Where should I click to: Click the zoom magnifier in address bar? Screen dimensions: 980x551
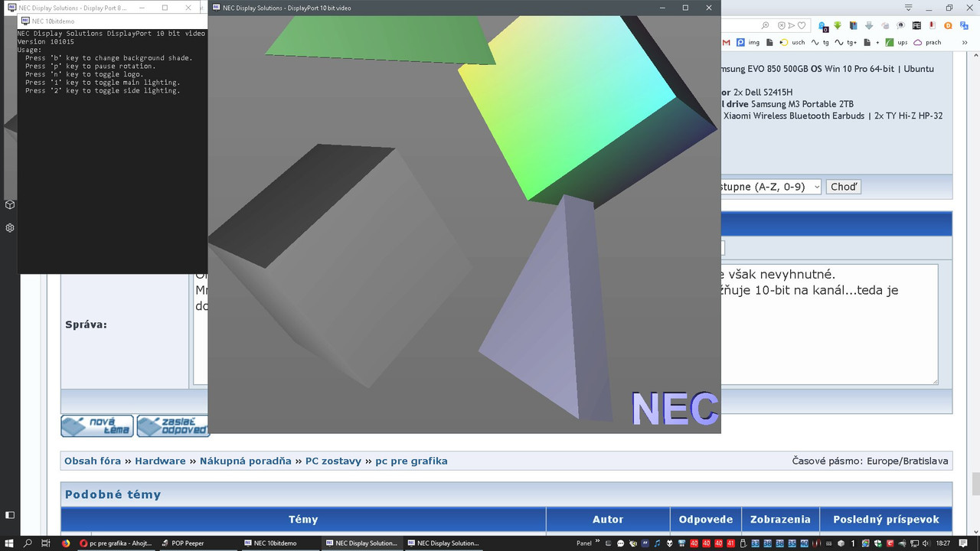tap(765, 25)
